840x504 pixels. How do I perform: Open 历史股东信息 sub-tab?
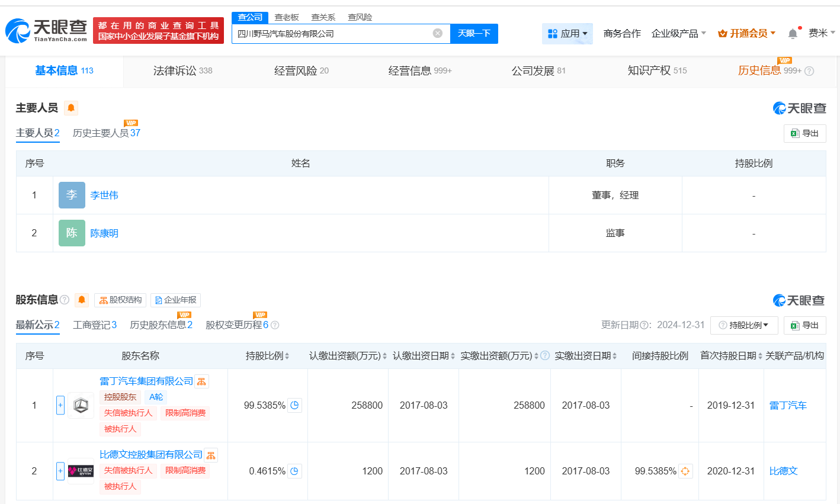click(161, 325)
